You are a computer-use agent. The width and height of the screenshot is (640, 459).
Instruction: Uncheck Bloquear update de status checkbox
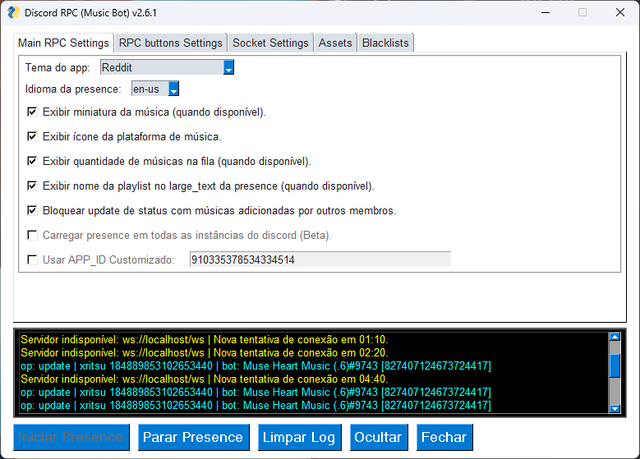pyautogui.click(x=32, y=211)
